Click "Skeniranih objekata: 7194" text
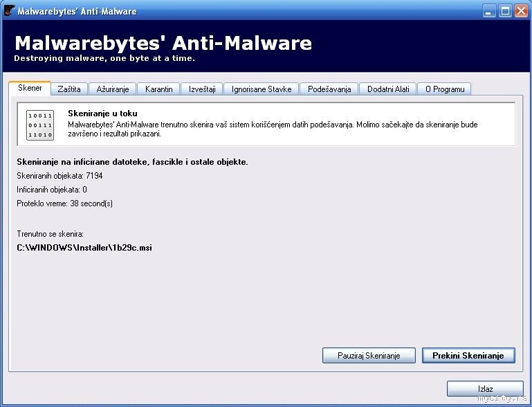 click(x=59, y=176)
